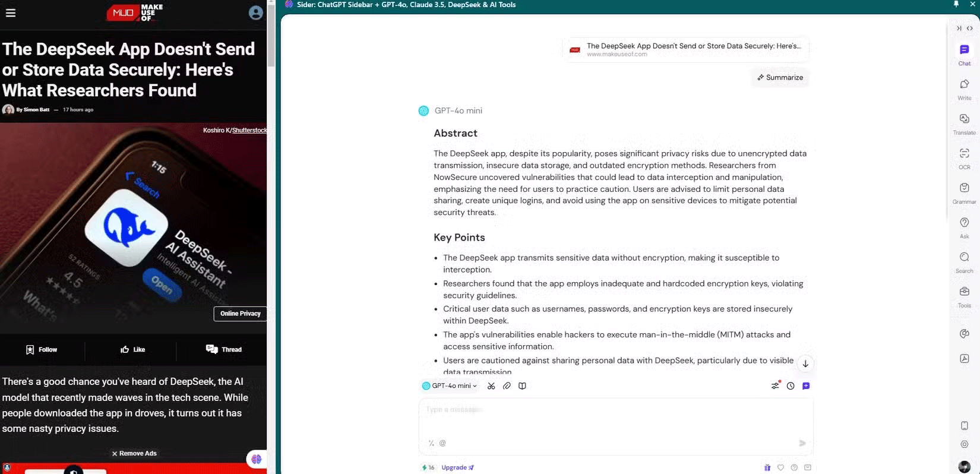Image resolution: width=980 pixels, height=474 pixels.
Task: Click Remove Ads on MakeUseOf page
Action: [x=134, y=453]
